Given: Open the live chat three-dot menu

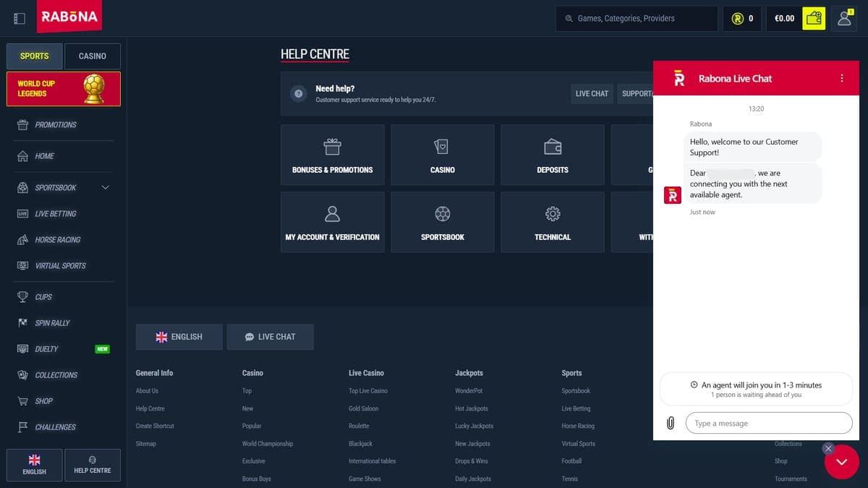Looking at the screenshot, I should click(x=841, y=78).
